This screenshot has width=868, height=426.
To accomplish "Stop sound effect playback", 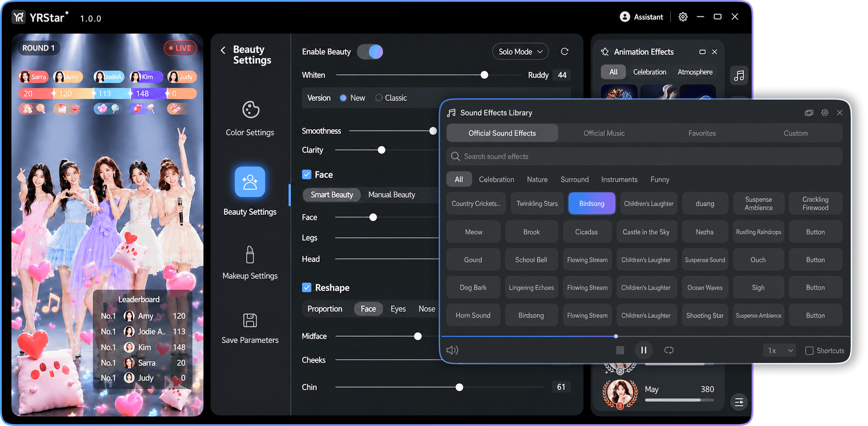I will tap(620, 350).
